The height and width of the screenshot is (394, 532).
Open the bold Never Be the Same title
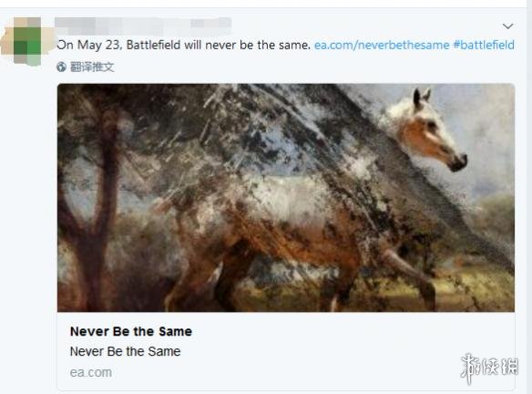pos(131,331)
